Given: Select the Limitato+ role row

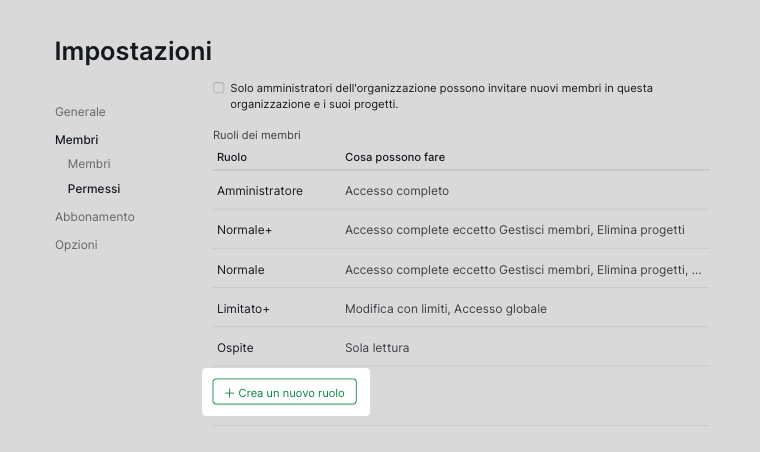Looking at the screenshot, I should click(x=461, y=308).
